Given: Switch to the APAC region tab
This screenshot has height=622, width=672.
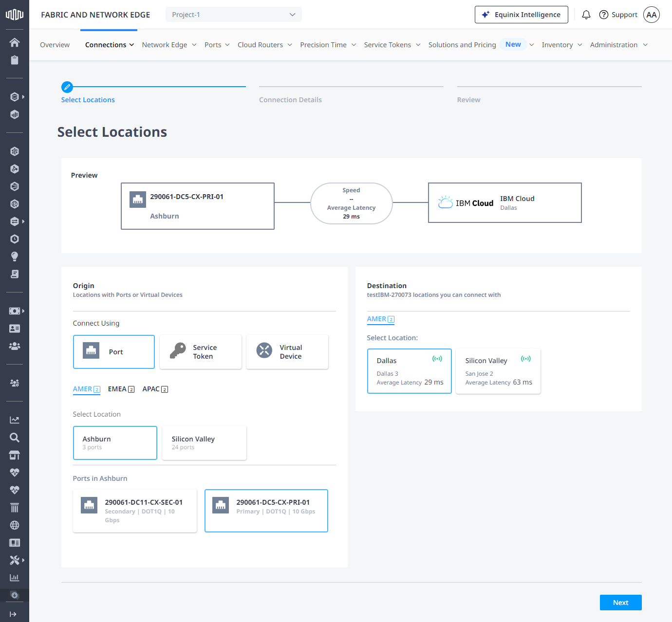Looking at the screenshot, I should tap(155, 389).
